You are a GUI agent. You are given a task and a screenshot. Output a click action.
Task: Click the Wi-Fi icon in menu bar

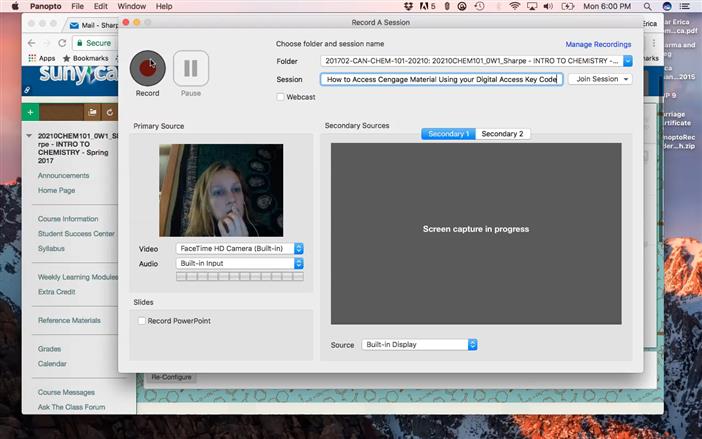click(514, 6)
